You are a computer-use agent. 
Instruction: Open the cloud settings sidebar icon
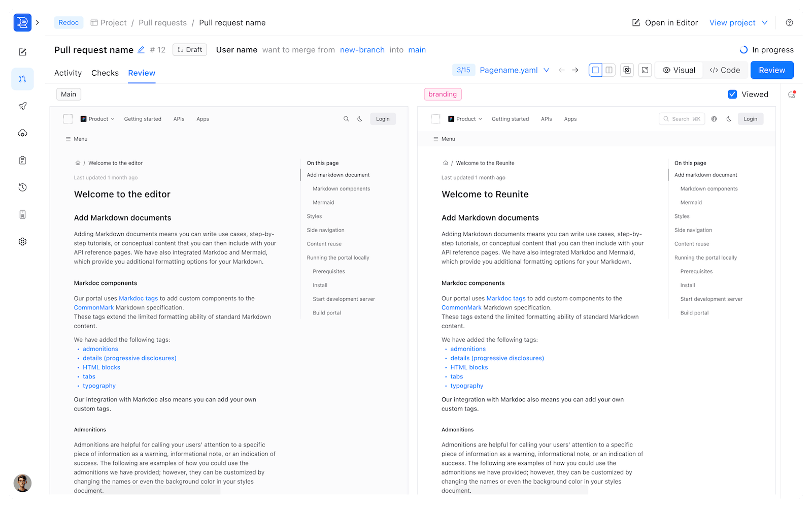[22, 133]
